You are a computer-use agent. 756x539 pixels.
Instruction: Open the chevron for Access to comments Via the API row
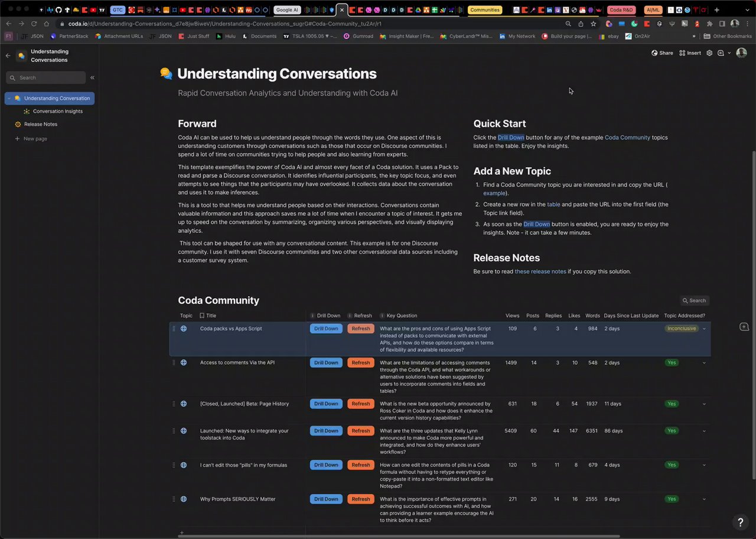(x=704, y=363)
